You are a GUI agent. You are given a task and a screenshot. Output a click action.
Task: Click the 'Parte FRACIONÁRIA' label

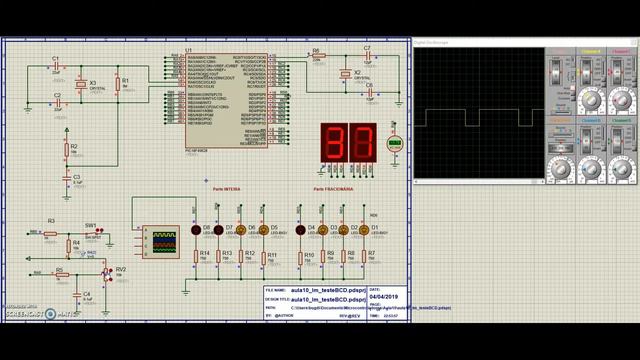coord(333,189)
